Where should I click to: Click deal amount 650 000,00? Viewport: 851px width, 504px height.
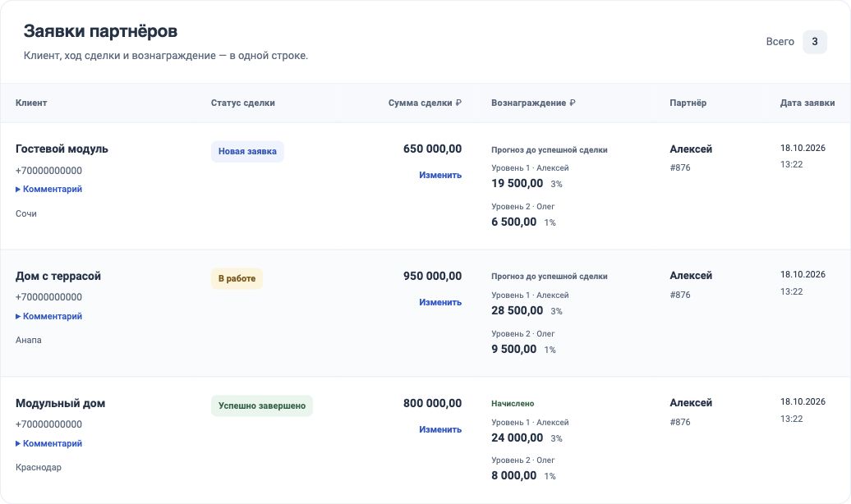point(433,149)
